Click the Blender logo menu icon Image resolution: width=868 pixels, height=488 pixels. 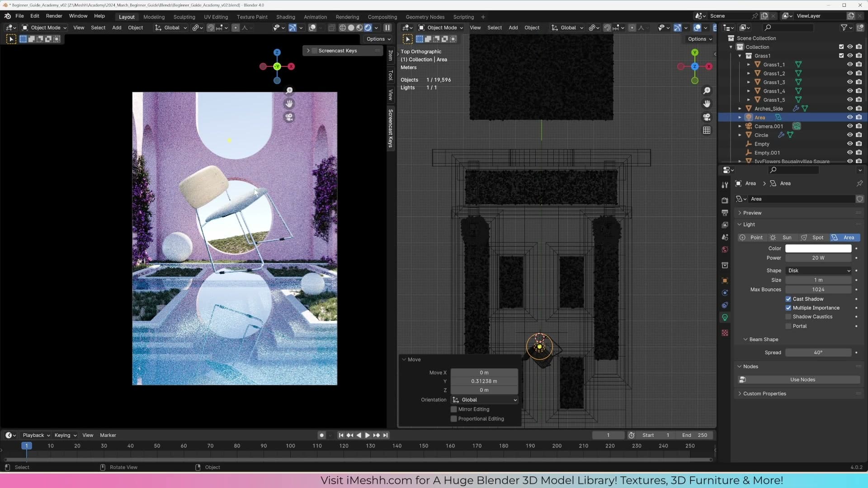pos(8,16)
